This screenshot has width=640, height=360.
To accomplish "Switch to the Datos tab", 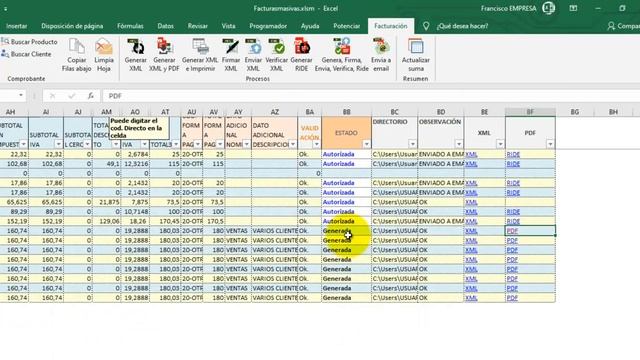I will 165,26.
